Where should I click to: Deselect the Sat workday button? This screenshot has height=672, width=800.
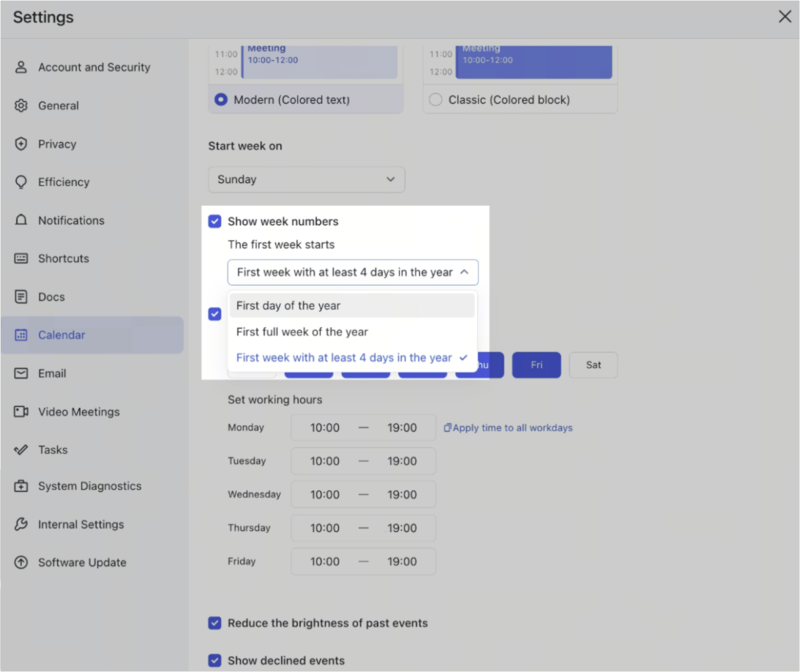(x=593, y=365)
